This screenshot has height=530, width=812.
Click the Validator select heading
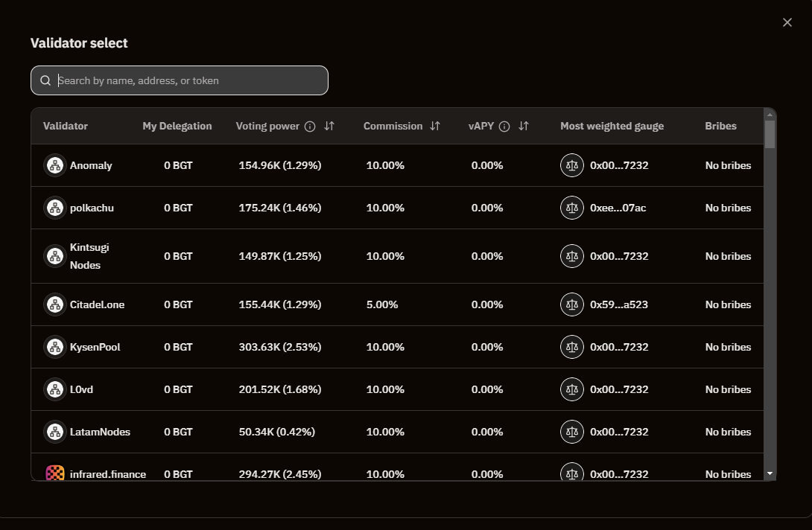click(x=79, y=43)
